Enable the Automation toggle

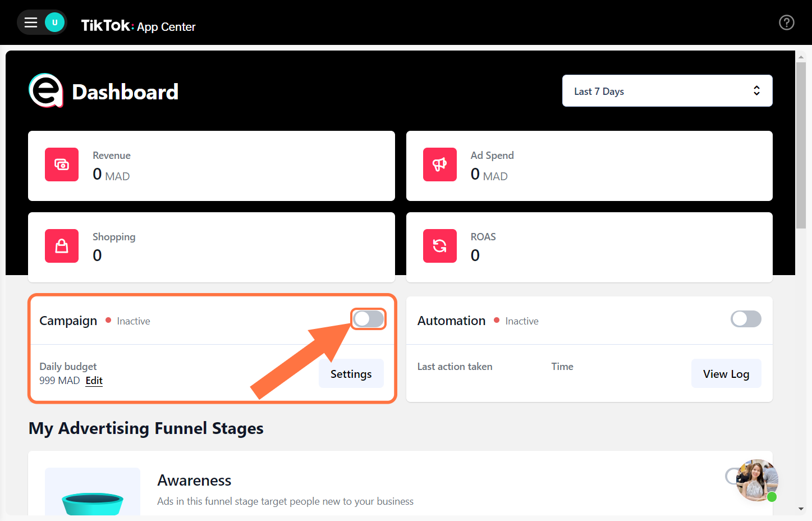point(745,318)
